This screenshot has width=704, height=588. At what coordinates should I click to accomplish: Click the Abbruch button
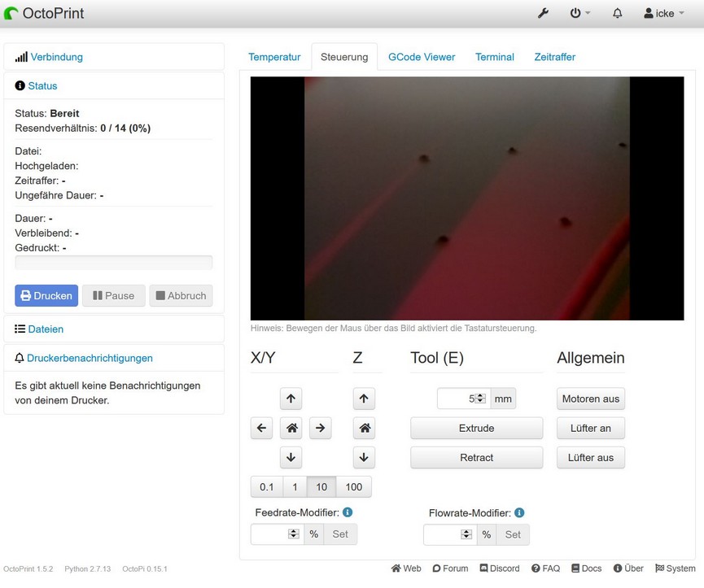point(181,295)
